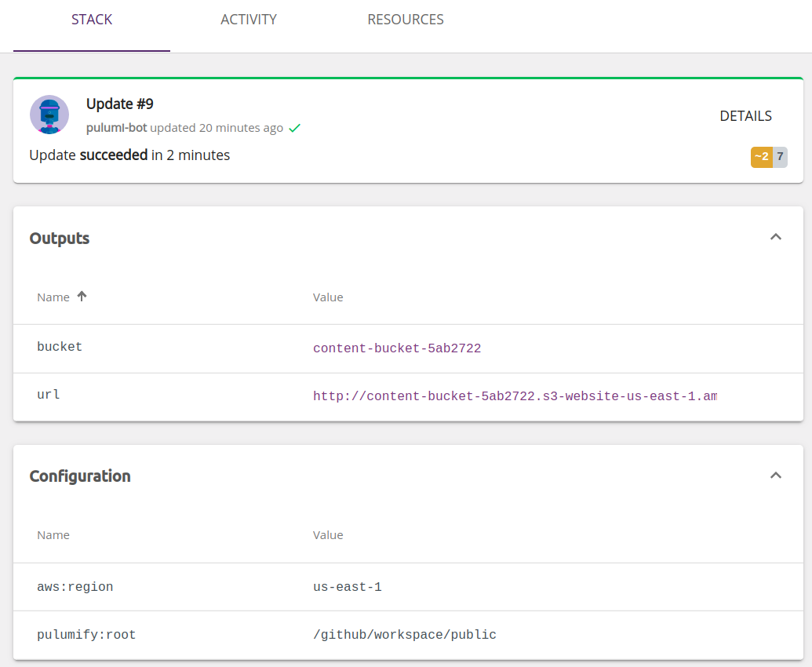The width and height of the screenshot is (812, 667).
Task: Click the Update #9 heading
Action: click(119, 103)
